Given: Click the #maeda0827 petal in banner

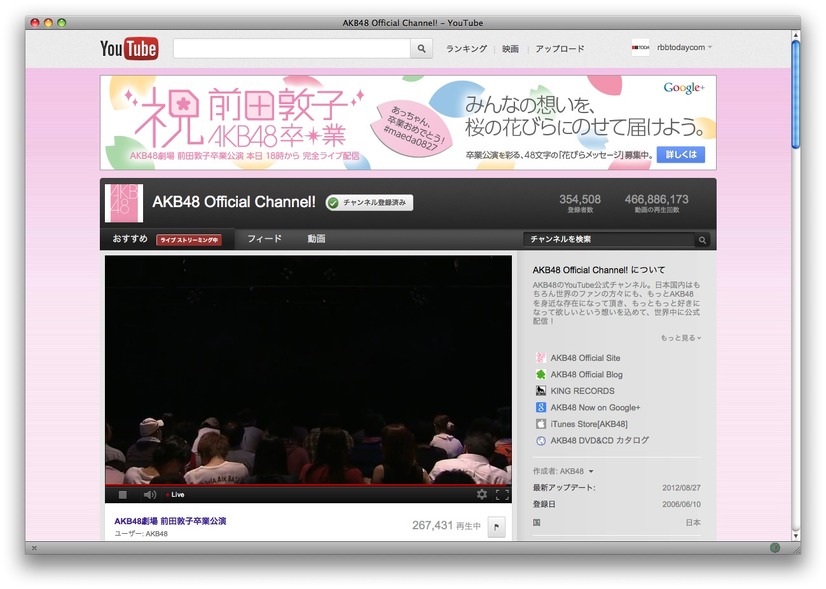Looking at the screenshot, I should (x=412, y=130).
